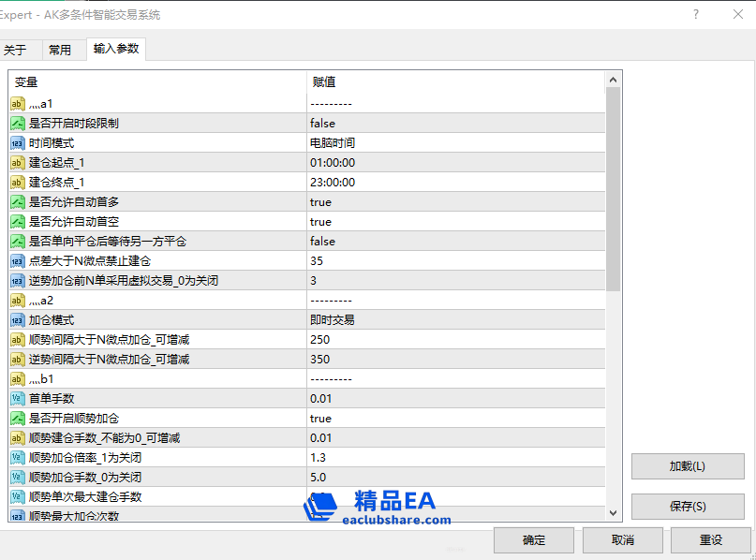This screenshot has height=560, width=756.
Task: Click the help question mark in title bar
Action: 695,14
